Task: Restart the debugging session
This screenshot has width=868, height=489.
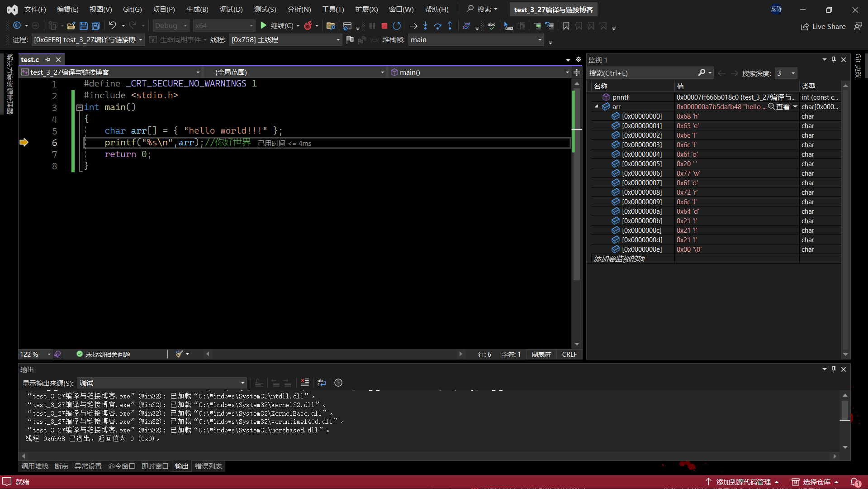Action: coord(397,26)
